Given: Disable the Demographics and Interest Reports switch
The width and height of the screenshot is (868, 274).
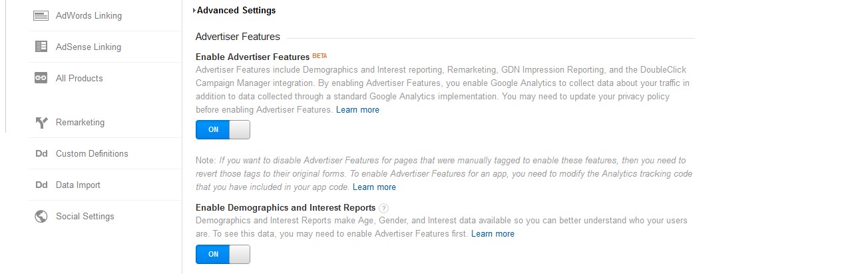Looking at the screenshot, I should tap(223, 254).
